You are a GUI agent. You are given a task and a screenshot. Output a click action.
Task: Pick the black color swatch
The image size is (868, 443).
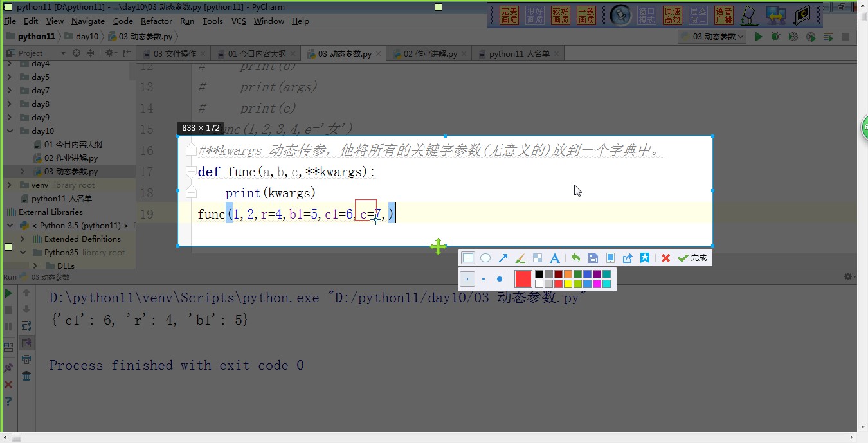[x=539, y=275]
